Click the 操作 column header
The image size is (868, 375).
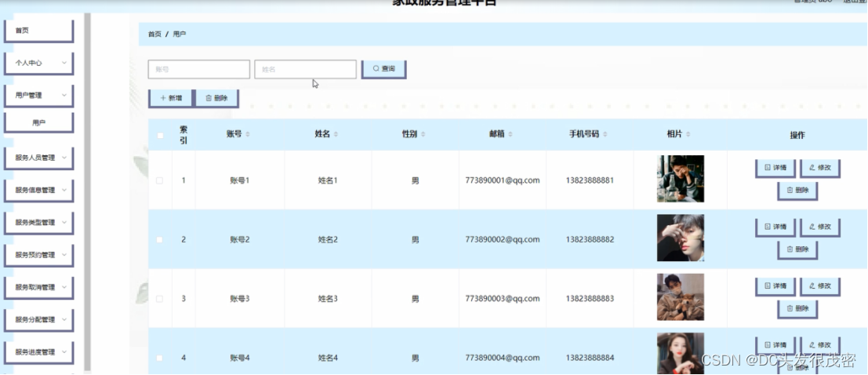point(797,135)
